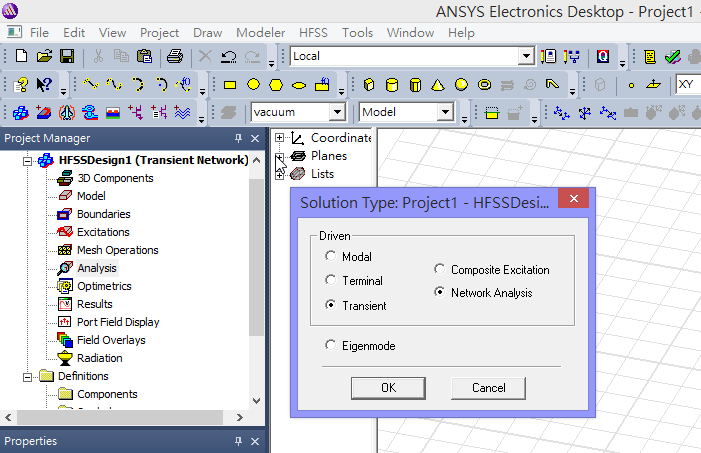Open the Help menu
Viewport: 701px width, 453px height.
point(461,33)
